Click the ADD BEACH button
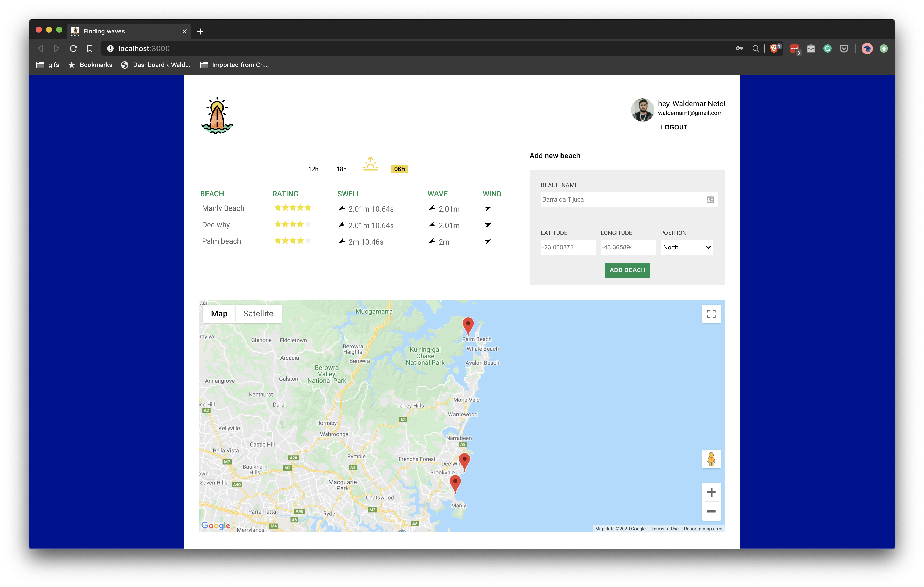Viewport: 924px width, 587px height. point(627,270)
